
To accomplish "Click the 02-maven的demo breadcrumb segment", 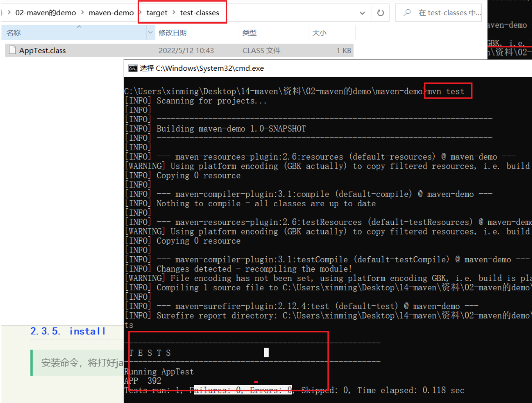I will (46, 13).
